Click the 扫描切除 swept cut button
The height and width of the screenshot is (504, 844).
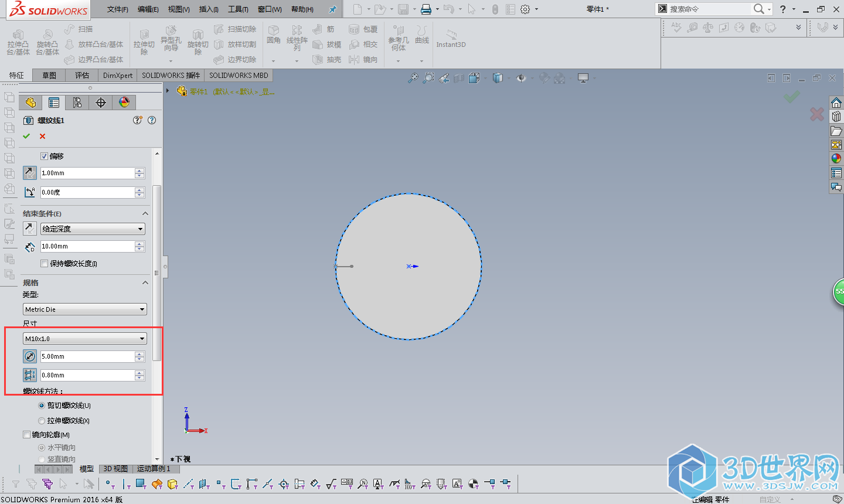[235, 29]
